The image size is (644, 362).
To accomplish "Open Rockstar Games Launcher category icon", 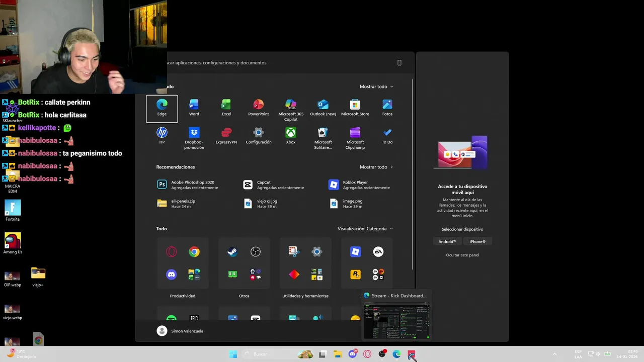I will [x=356, y=275].
